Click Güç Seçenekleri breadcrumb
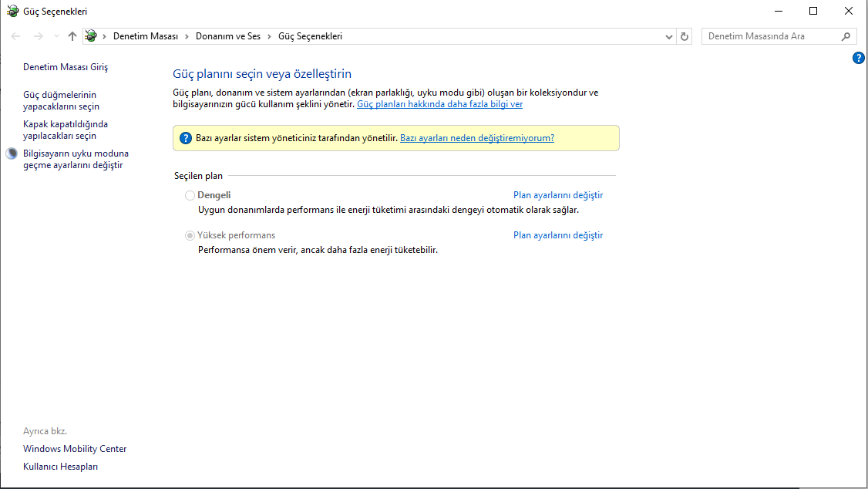Screen dimensions: 868x489 [310, 36]
